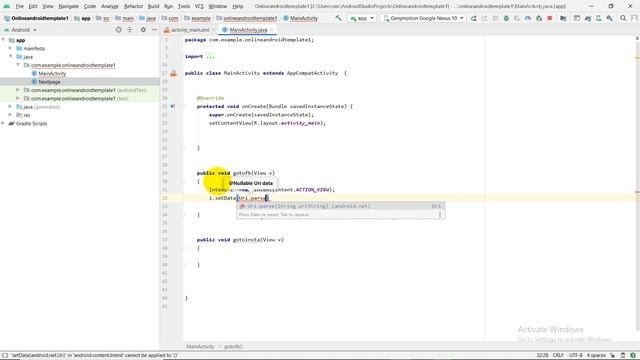Open the Edit menu

[x=33, y=7]
